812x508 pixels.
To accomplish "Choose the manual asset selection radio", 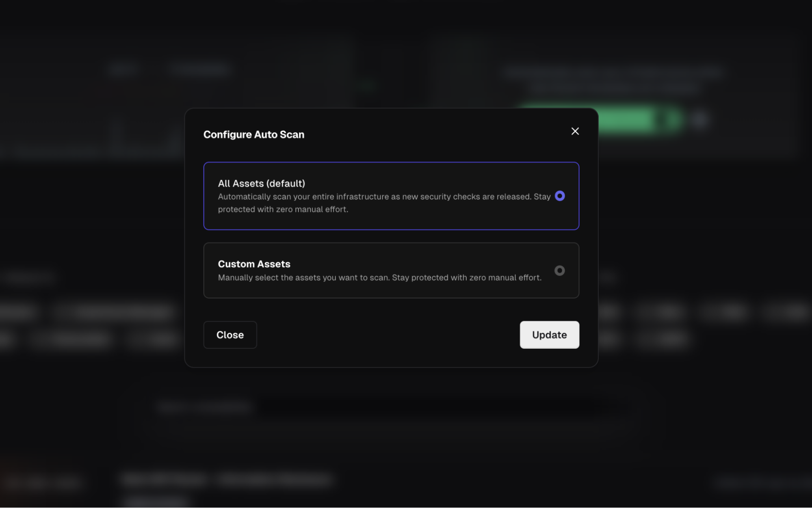I will [559, 270].
